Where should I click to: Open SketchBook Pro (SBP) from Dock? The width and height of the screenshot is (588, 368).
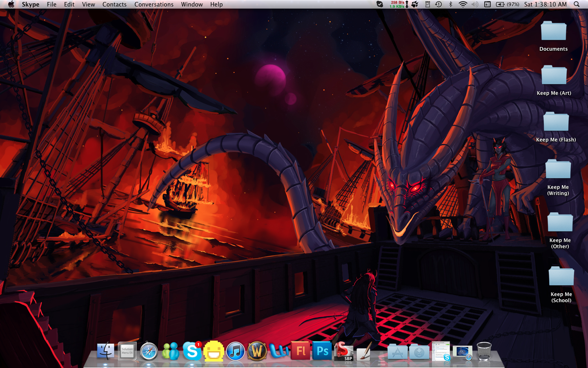(344, 351)
